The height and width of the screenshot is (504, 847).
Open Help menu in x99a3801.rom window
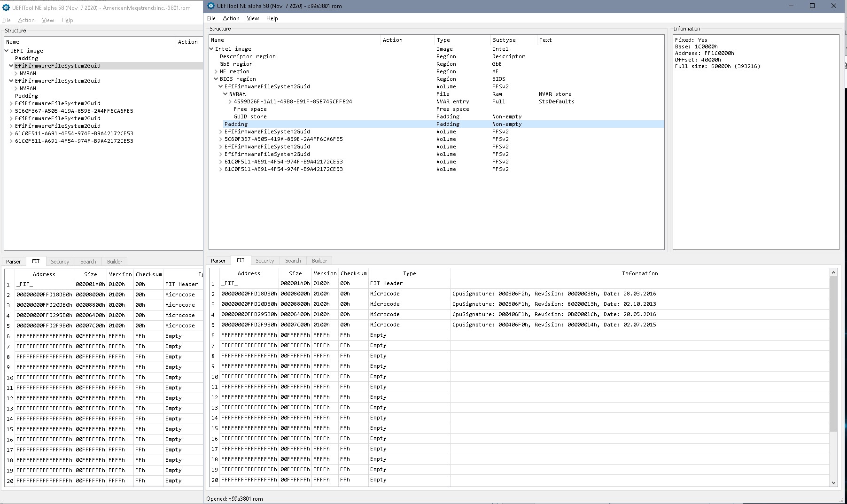pyautogui.click(x=272, y=18)
